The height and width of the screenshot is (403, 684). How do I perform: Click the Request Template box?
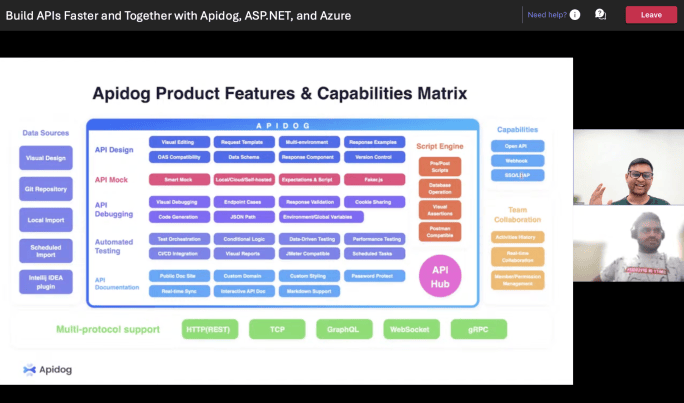click(x=244, y=142)
